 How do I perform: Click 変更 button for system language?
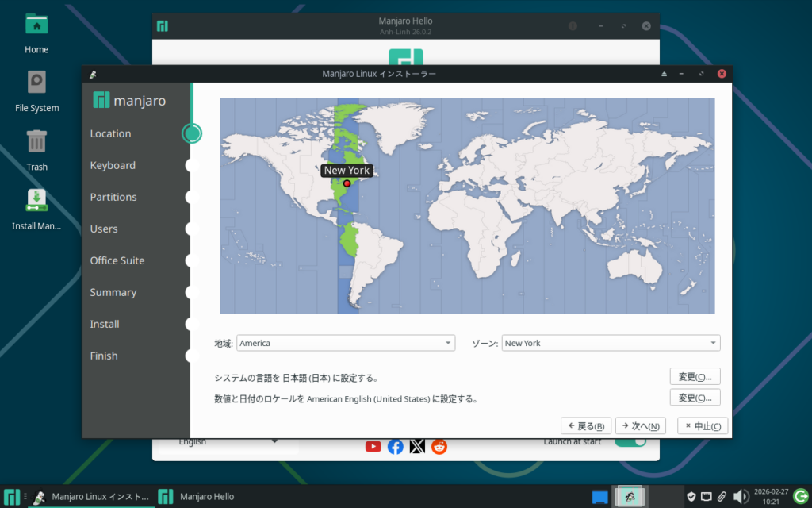695,376
